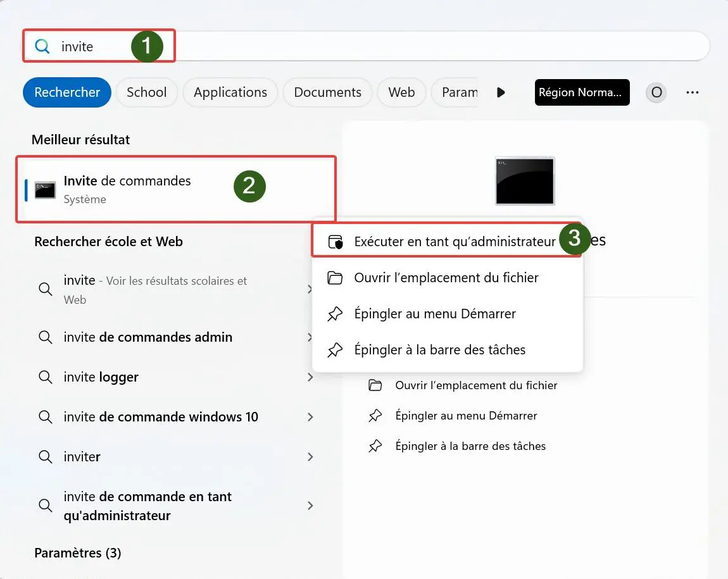Viewport: 728px width, 579px height.
Task: Click pin icon beside context menu Épingler au menu Démarrer
Action: [335, 314]
